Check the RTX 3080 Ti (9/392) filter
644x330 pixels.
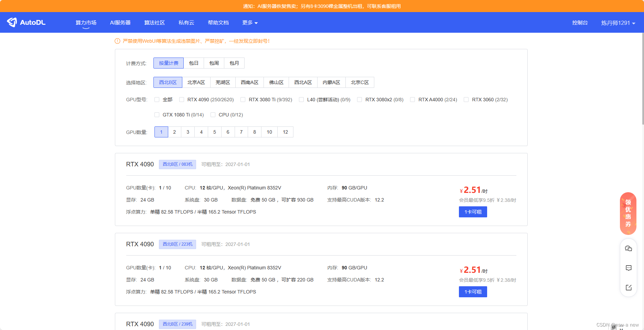click(243, 100)
